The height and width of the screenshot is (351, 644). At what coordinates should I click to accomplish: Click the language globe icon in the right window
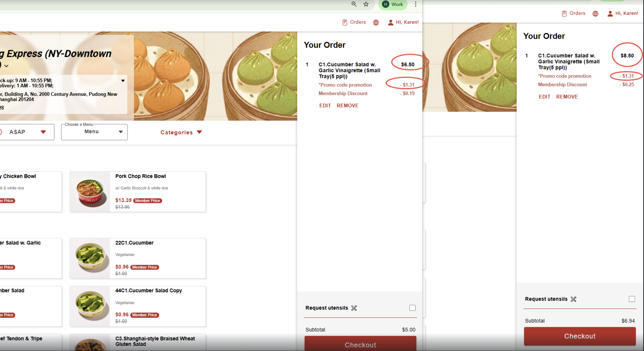[595, 13]
